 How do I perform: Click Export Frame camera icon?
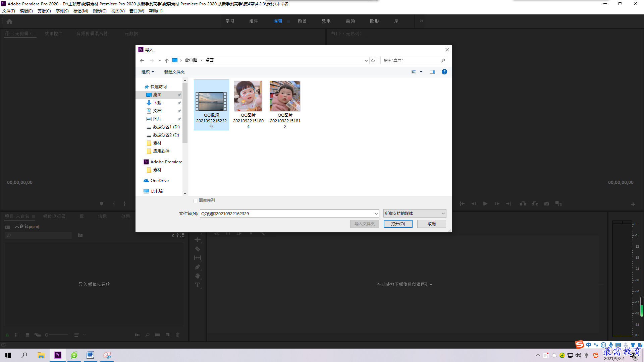547,204
